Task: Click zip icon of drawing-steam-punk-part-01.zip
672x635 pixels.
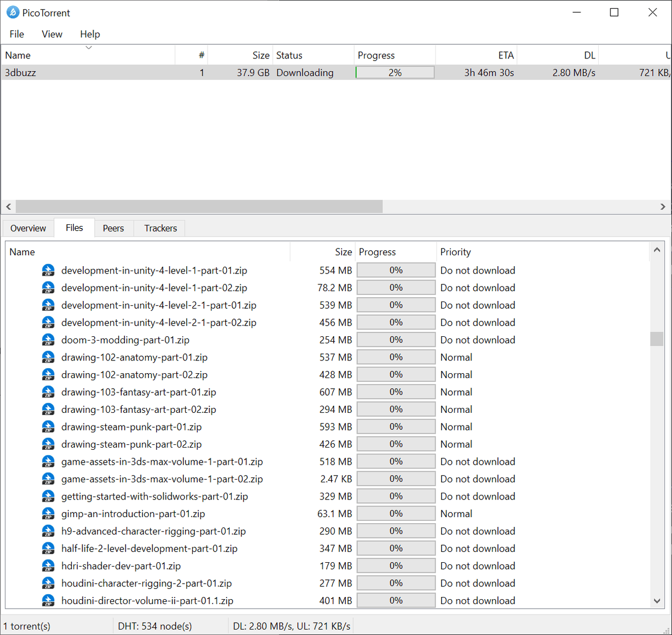Action: 48,427
